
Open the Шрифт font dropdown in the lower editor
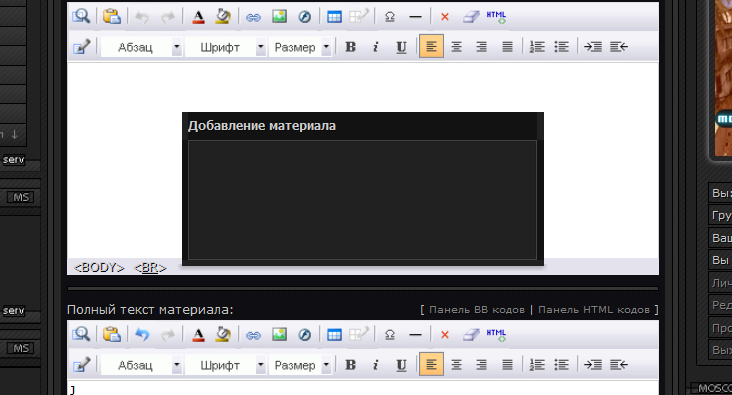(225, 365)
